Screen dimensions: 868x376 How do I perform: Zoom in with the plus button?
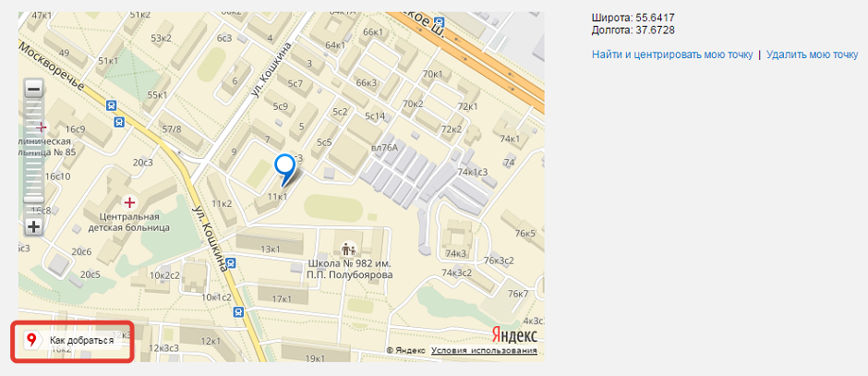click(34, 226)
